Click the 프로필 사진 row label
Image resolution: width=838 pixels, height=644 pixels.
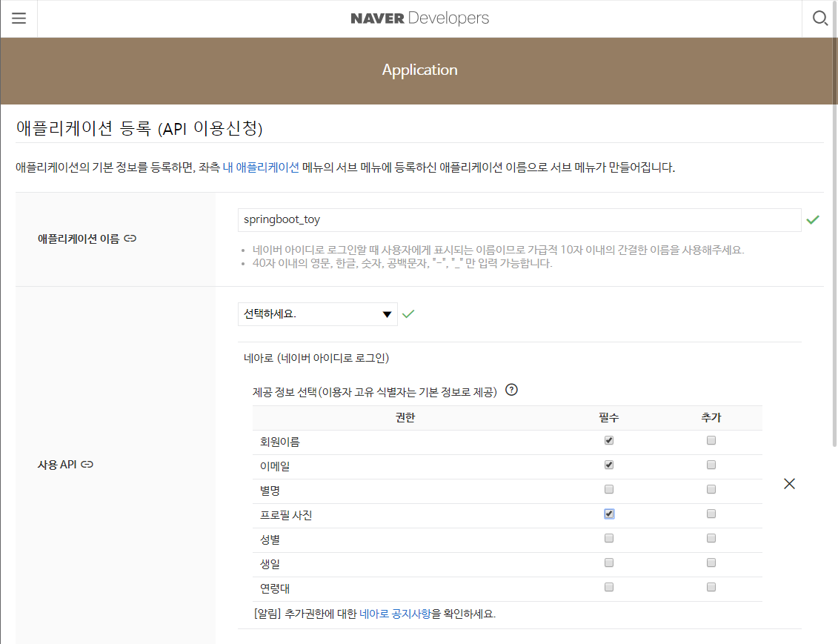[x=286, y=515]
